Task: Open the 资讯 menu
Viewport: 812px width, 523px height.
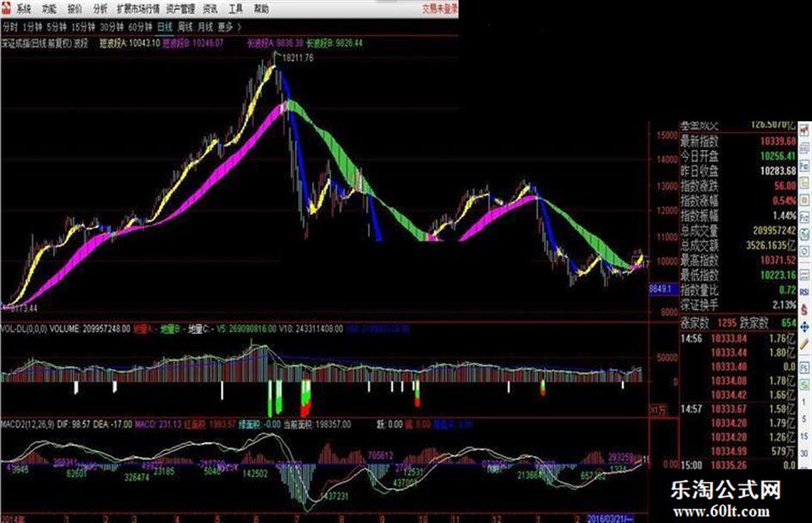Action: 211,9
